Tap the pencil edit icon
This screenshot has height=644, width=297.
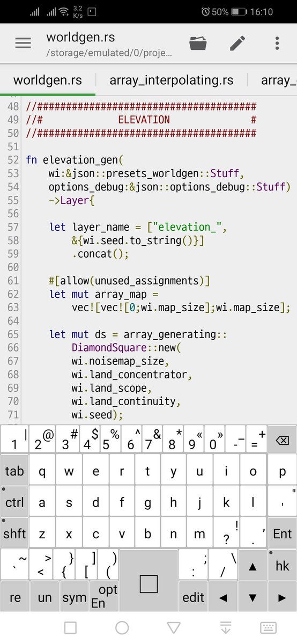(237, 43)
